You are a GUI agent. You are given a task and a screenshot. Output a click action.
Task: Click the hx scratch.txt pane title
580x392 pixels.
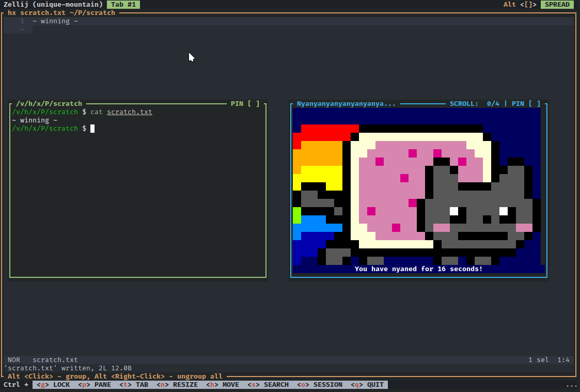pyautogui.click(x=61, y=12)
